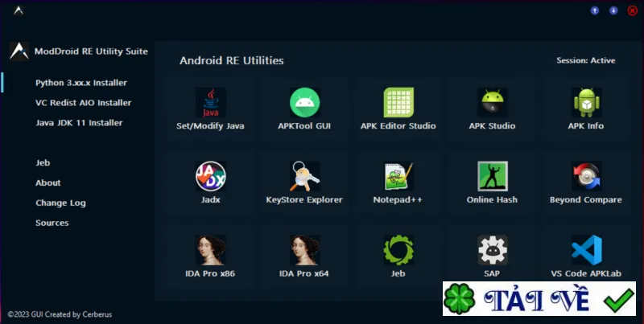Open IDA Pro x64
The height and width of the screenshot is (324, 644).
pos(304,256)
